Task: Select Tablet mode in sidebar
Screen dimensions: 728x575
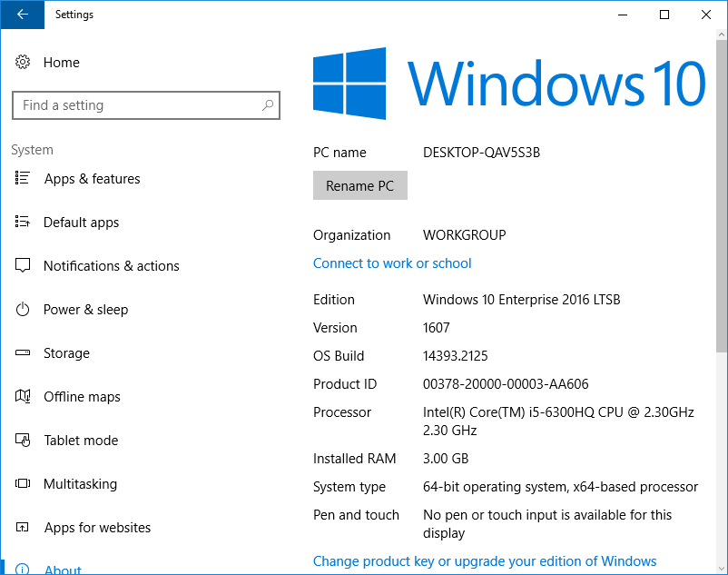Action: (81, 441)
